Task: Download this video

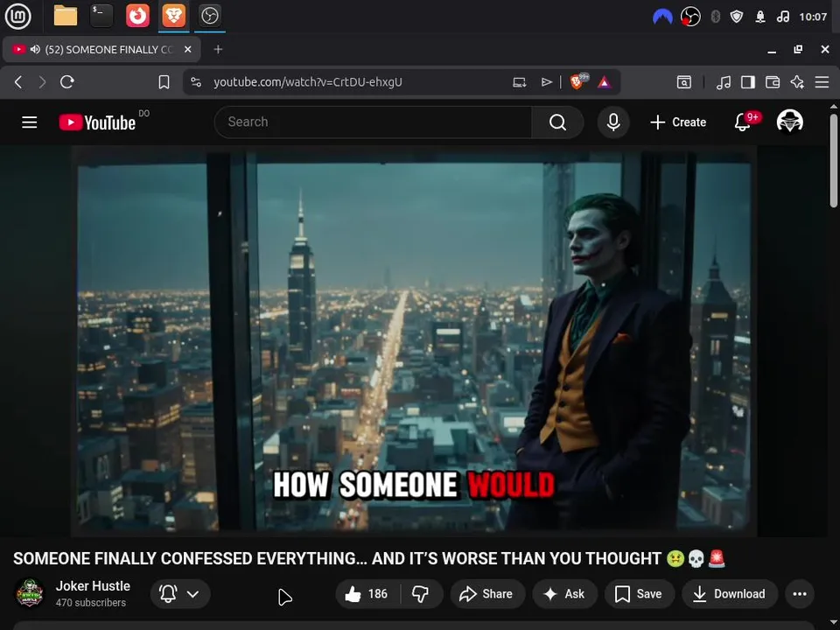Action: [729, 593]
